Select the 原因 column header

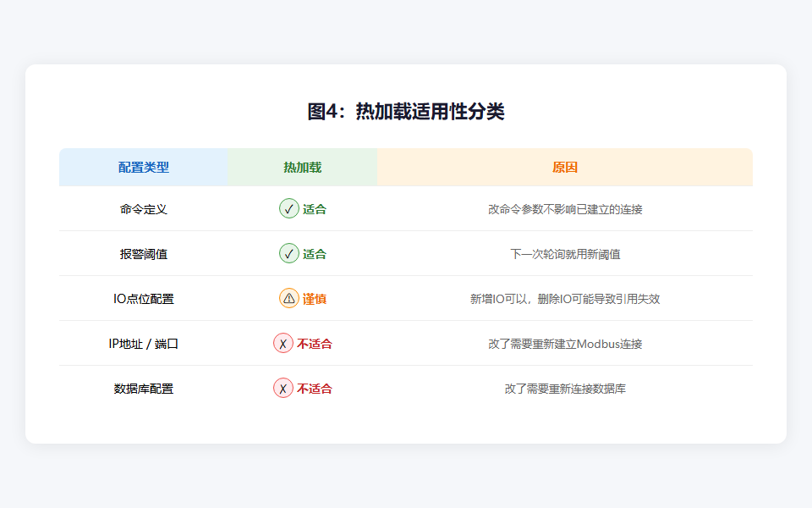(565, 167)
